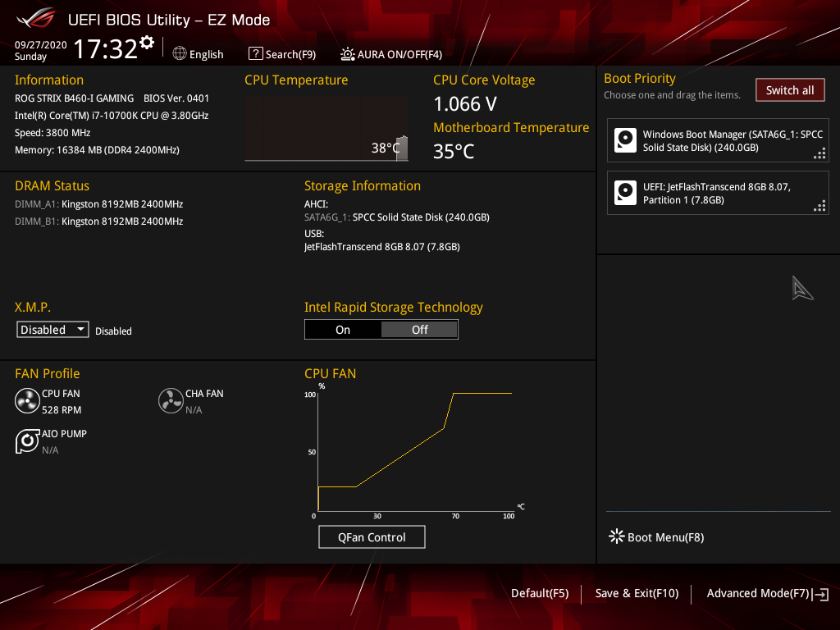The height and width of the screenshot is (630, 840).
Task: Select Windows Boot Manager boot entry
Action: pyautogui.click(x=718, y=140)
